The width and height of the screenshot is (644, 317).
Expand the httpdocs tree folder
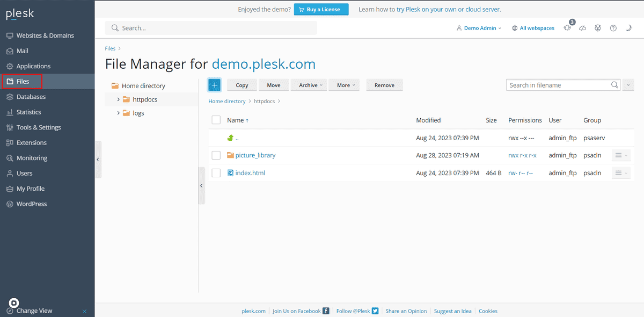[x=119, y=99]
